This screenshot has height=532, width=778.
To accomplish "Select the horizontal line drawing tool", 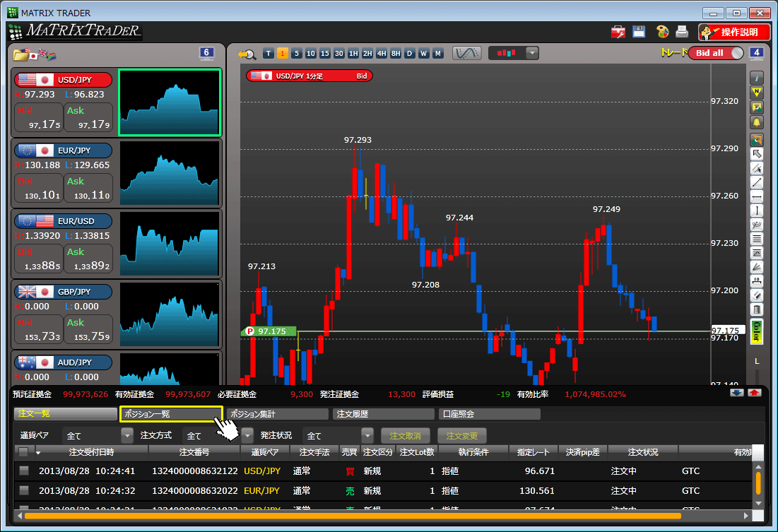I will click(756, 197).
